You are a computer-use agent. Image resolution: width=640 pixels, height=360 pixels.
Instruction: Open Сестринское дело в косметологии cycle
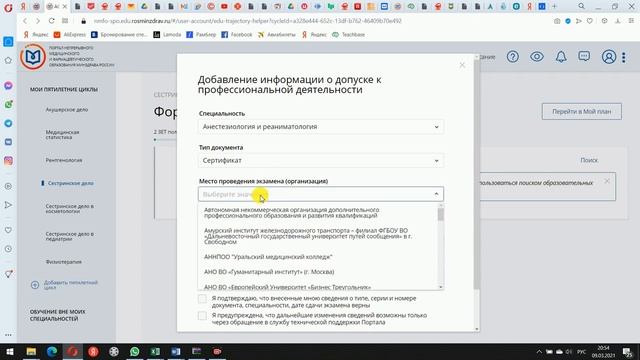(x=69, y=209)
